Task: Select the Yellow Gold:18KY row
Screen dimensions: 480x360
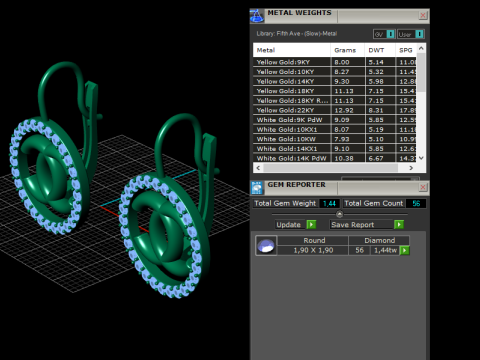Action: coord(335,91)
